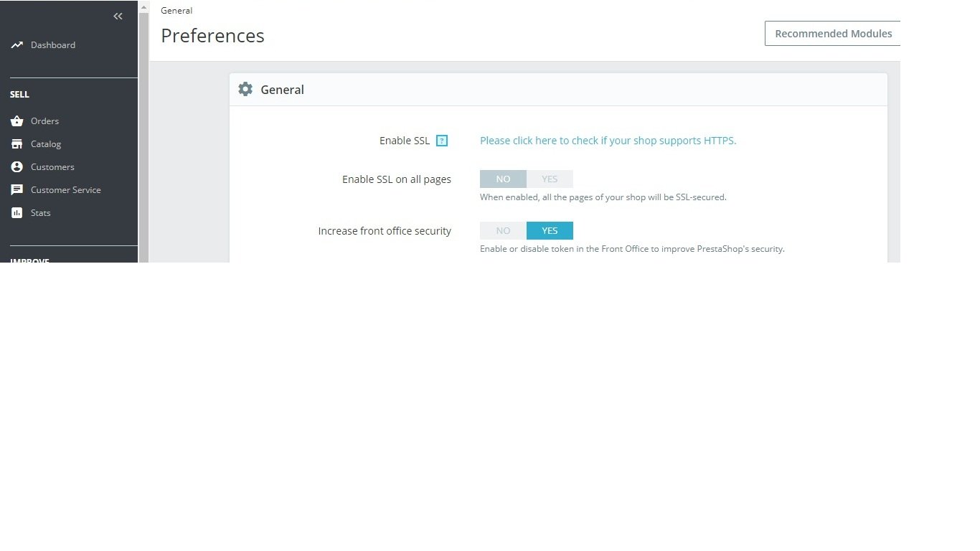
Task: Click the Preferences page title
Action: pyautogui.click(x=212, y=36)
